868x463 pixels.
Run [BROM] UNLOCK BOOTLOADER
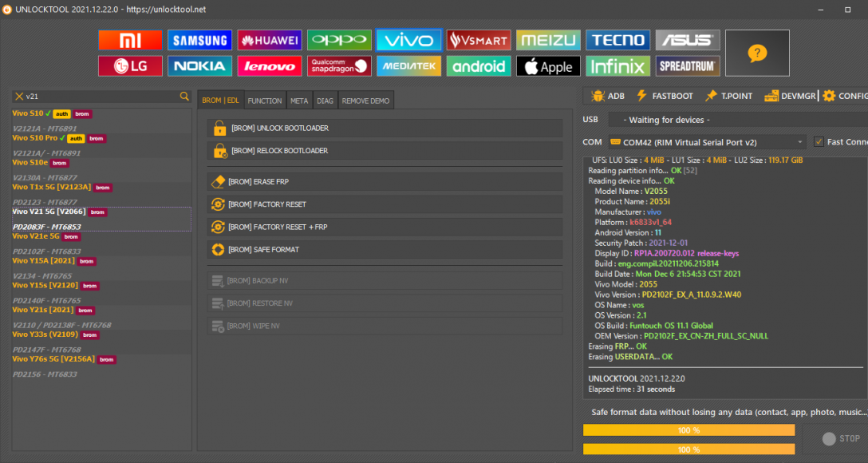click(x=385, y=128)
